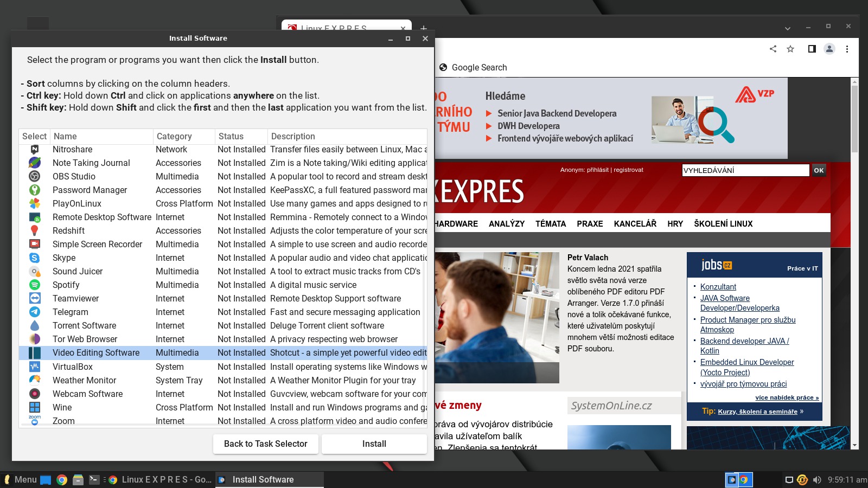Open PRAXE menu on website
This screenshot has height=488, width=868.
pyautogui.click(x=590, y=223)
